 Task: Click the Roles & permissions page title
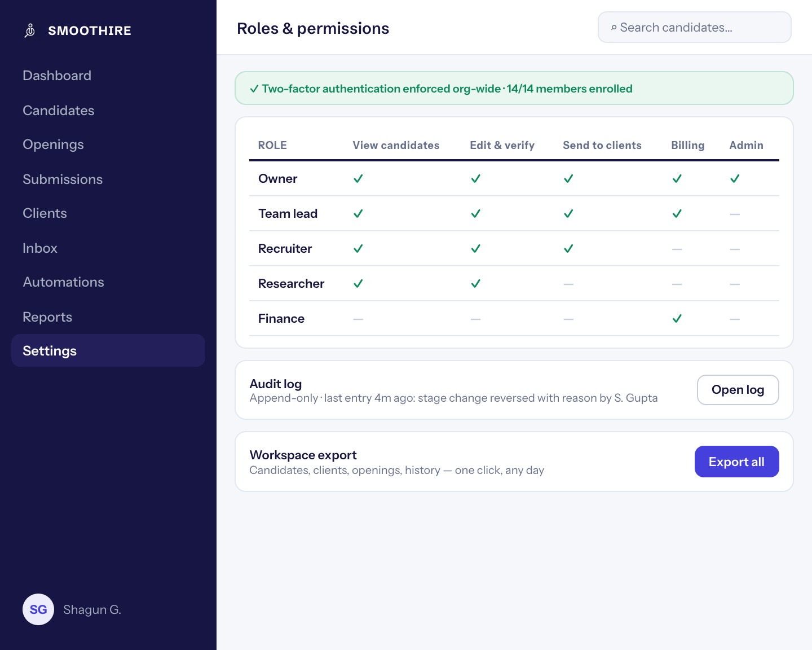(x=313, y=28)
